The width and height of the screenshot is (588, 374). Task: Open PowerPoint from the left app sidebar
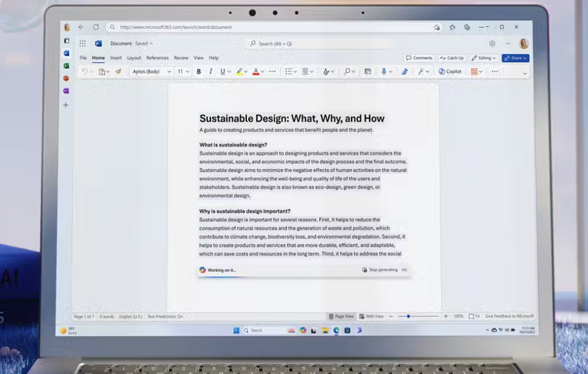(x=66, y=78)
